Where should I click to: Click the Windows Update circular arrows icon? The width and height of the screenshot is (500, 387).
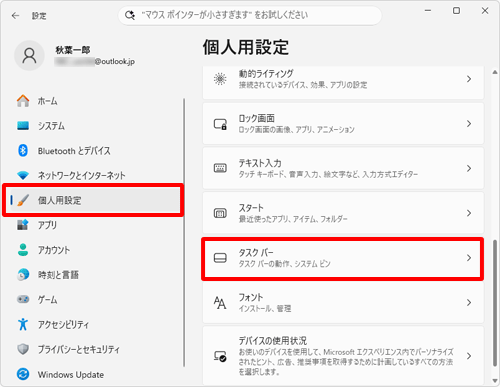(23, 374)
